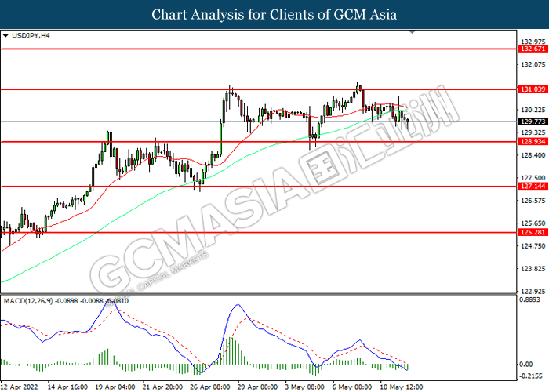The image size is (549, 392).
Task: Click the 0.00 MACD scale value
Action: point(526,365)
